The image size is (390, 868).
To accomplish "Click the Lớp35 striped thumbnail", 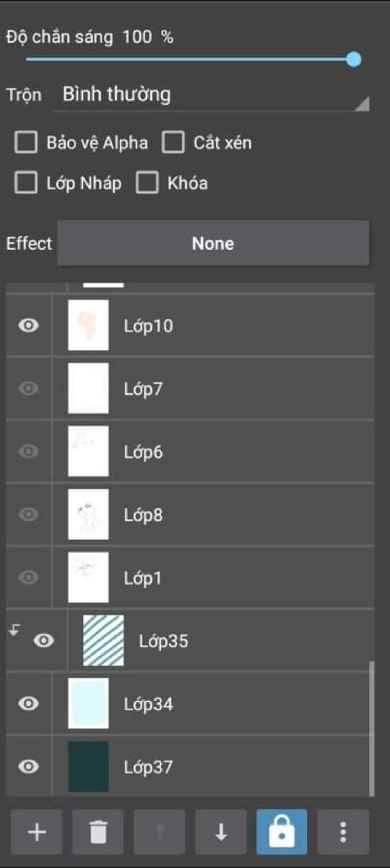I will (103, 640).
